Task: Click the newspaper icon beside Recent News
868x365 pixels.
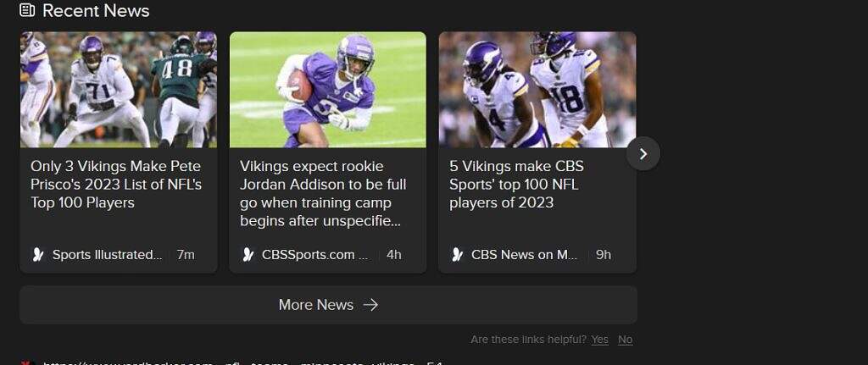Action: 27,11
